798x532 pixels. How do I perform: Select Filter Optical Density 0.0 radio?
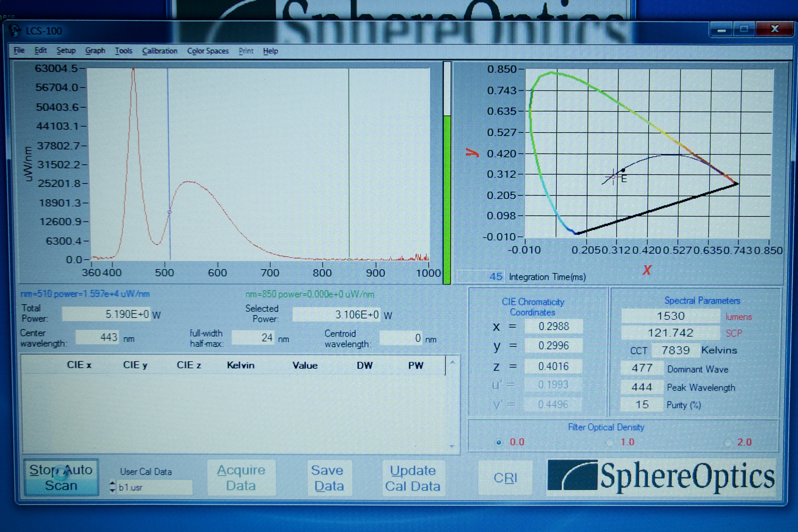pos(499,443)
